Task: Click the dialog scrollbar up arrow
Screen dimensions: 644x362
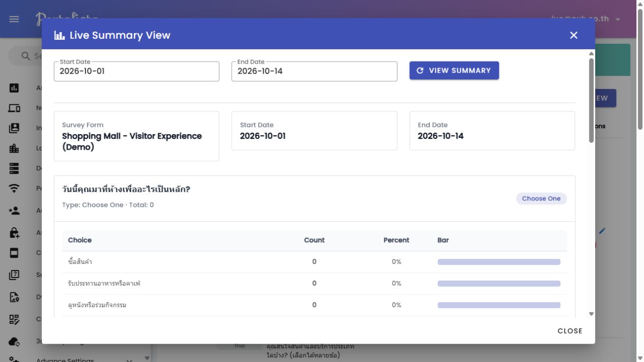Action: coord(591,53)
